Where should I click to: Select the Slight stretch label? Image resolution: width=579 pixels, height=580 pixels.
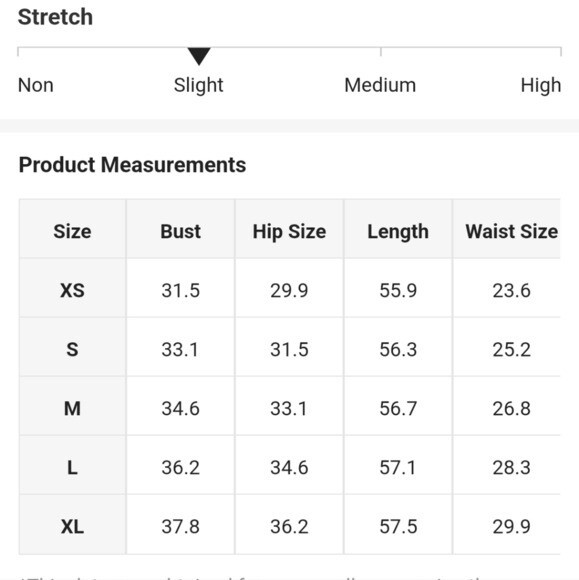[199, 85]
